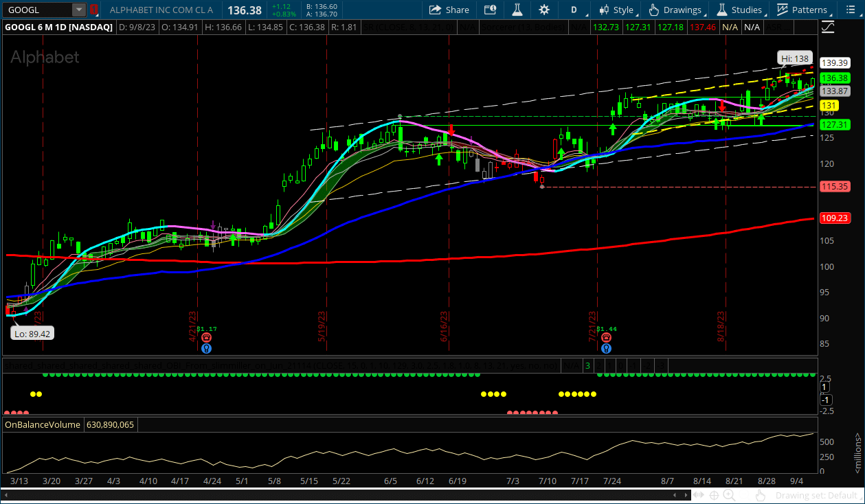The width and height of the screenshot is (865, 504).
Task: Click the -1 label on lower study axis
Action: tap(827, 400)
